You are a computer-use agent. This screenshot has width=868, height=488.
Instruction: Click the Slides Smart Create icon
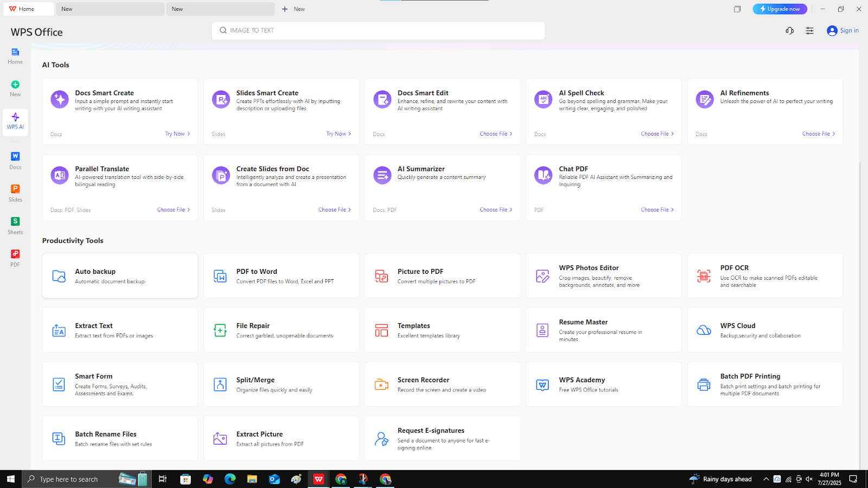coord(221,100)
